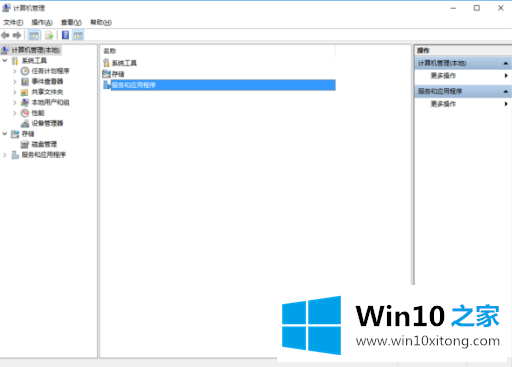512x367 pixels.
Task: Select the 性能 monitor icon in tree
Action: click(x=25, y=113)
